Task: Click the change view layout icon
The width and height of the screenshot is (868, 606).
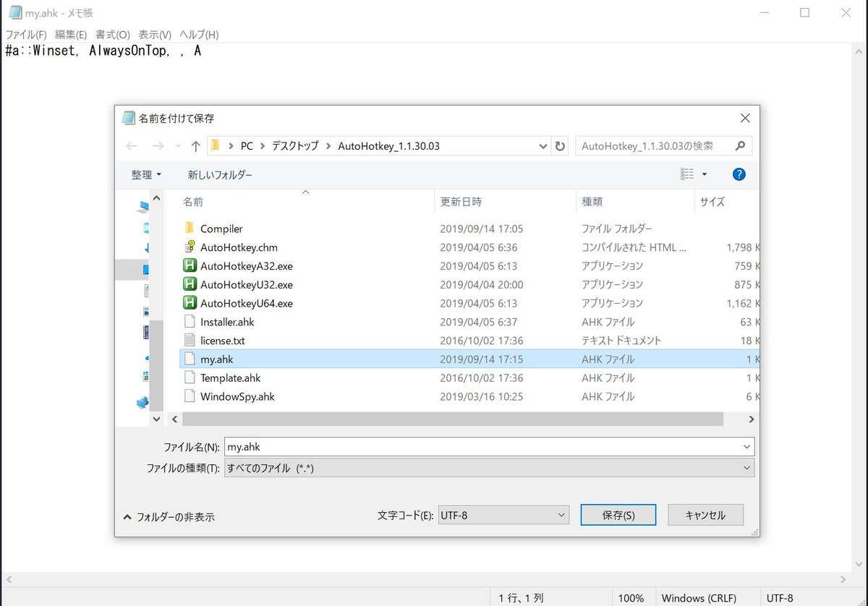Action: [x=687, y=174]
